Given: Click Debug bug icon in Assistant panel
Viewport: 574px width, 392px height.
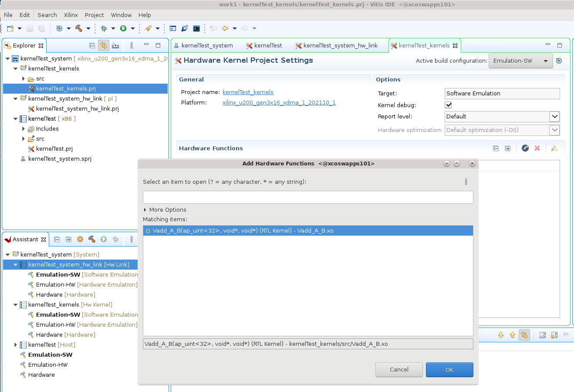Looking at the screenshot, I should [x=115, y=239].
